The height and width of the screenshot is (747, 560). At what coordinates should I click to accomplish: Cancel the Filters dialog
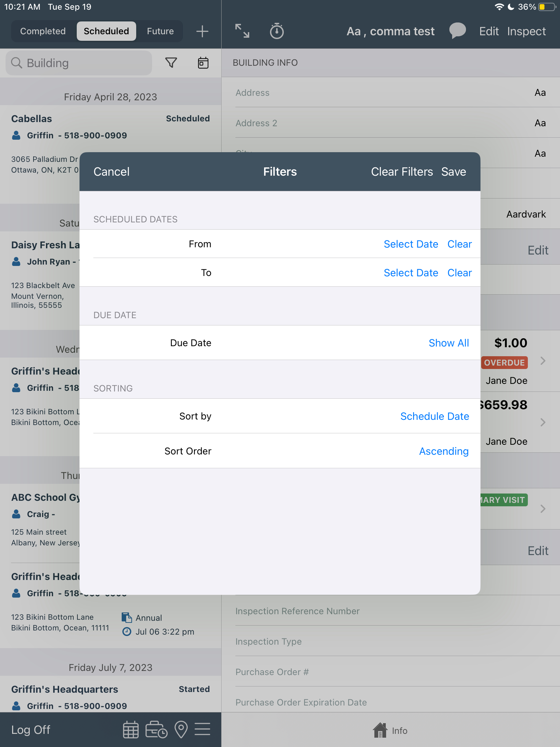111,172
